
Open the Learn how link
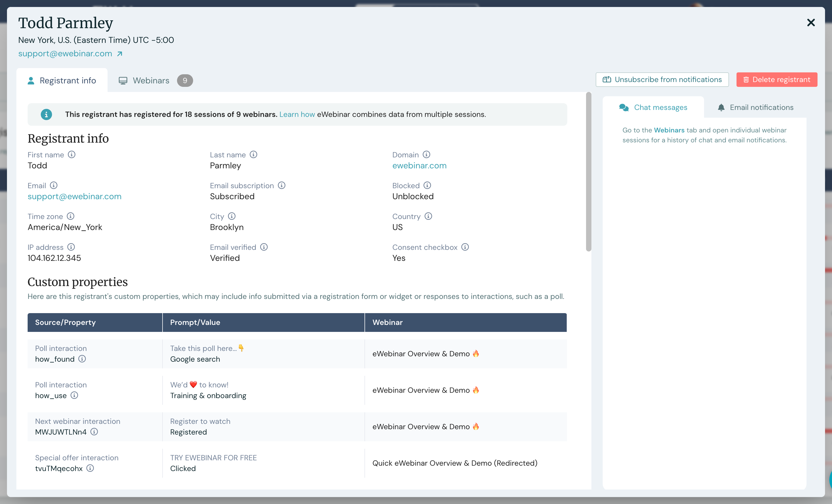(297, 114)
